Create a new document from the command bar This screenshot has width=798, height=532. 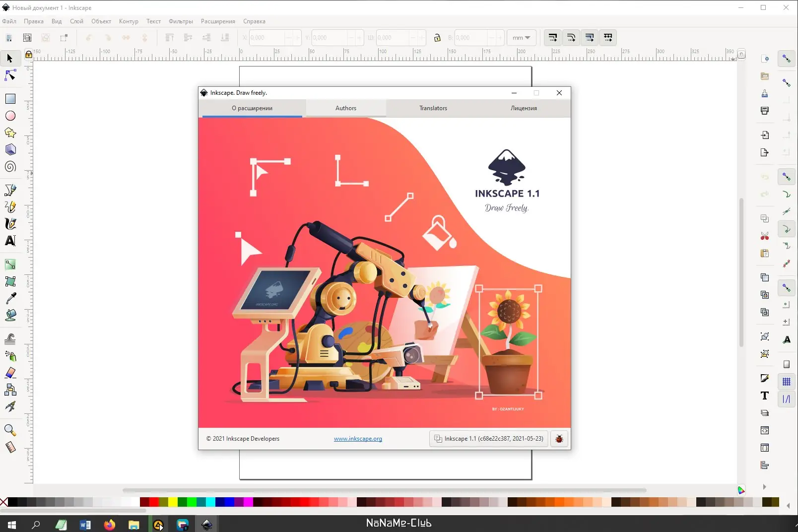765,59
